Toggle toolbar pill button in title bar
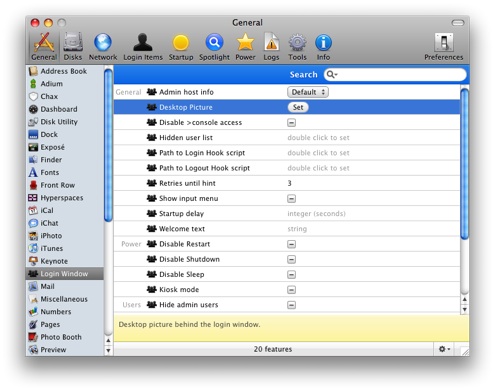 458,23
